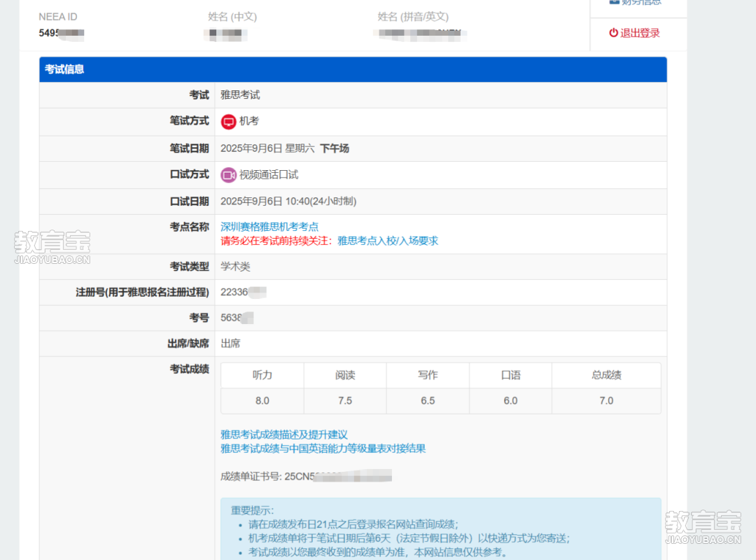Click the purple video call speaking test icon
Viewport: 756px width, 560px height.
point(228,175)
